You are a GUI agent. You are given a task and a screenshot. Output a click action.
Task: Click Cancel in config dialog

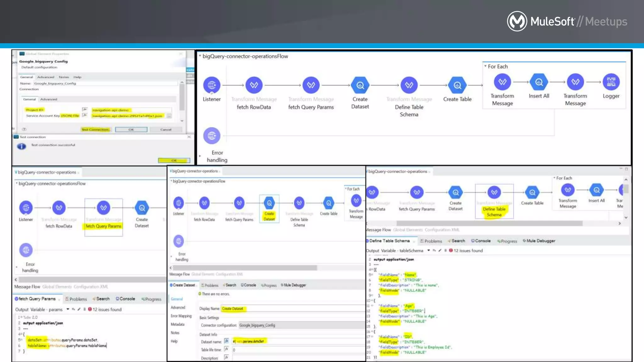tap(166, 129)
